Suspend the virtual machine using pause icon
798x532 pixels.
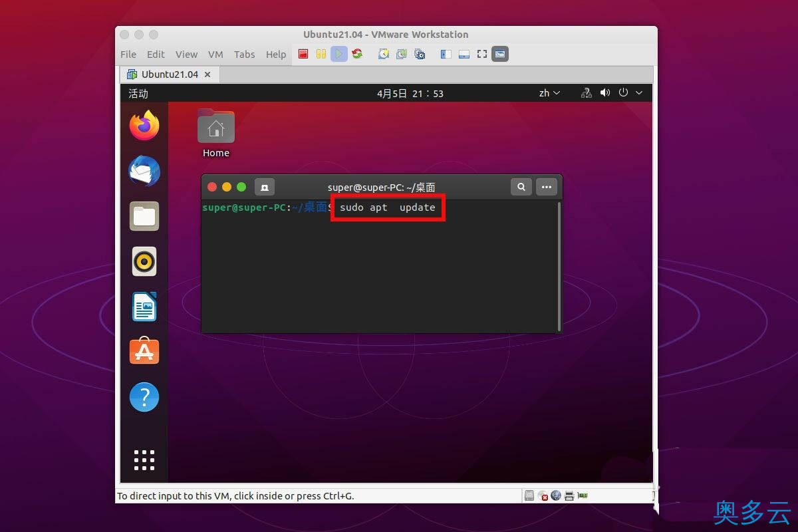pyautogui.click(x=319, y=54)
